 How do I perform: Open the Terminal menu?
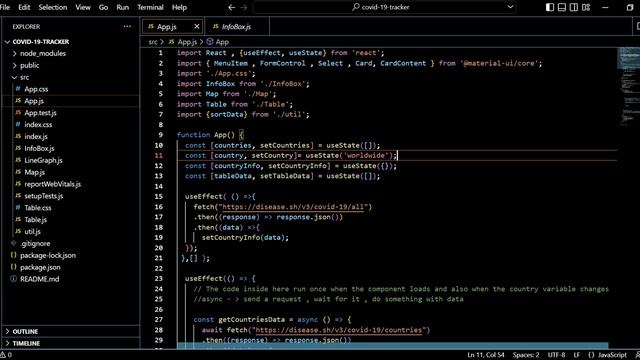tap(150, 7)
